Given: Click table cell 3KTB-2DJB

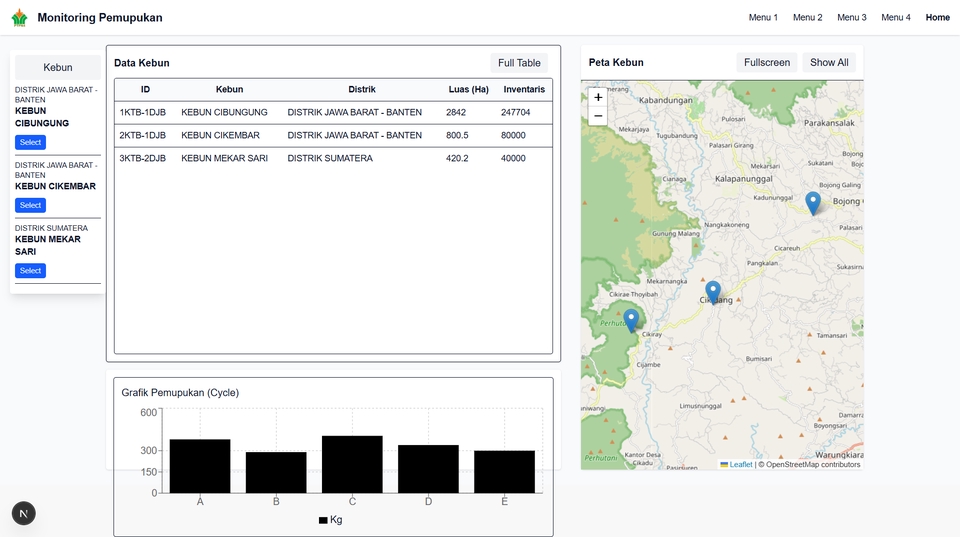Looking at the screenshot, I should click(x=143, y=159).
